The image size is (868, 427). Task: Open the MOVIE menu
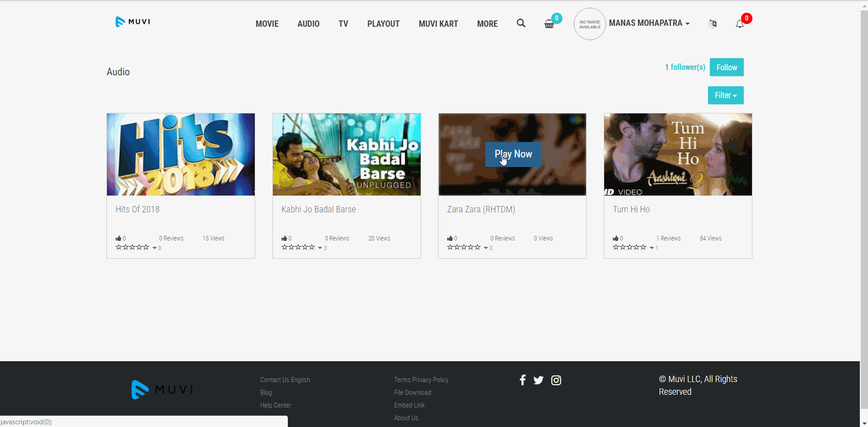pyautogui.click(x=267, y=24)
